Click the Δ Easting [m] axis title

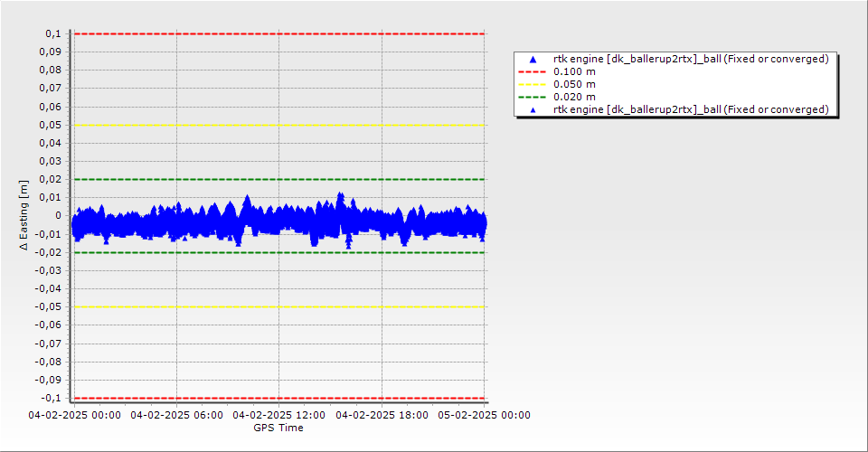(24, 215)
